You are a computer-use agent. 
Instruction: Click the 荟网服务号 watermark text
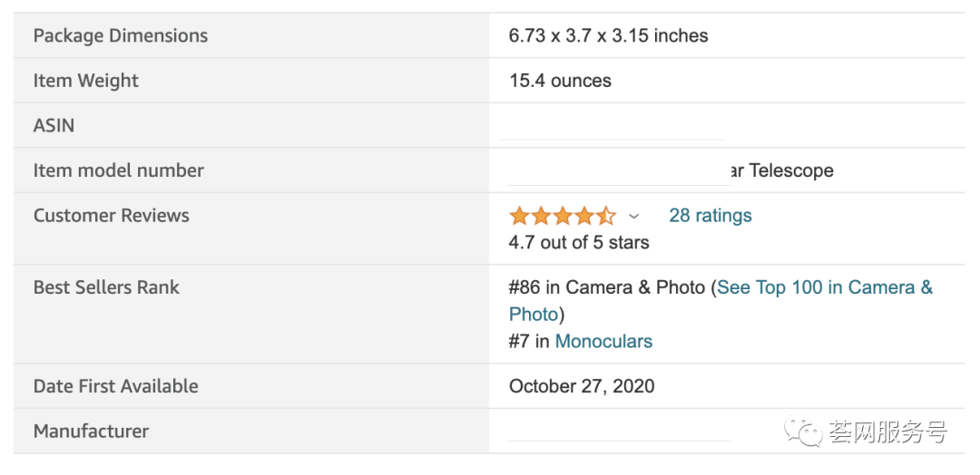pos(887,432)
